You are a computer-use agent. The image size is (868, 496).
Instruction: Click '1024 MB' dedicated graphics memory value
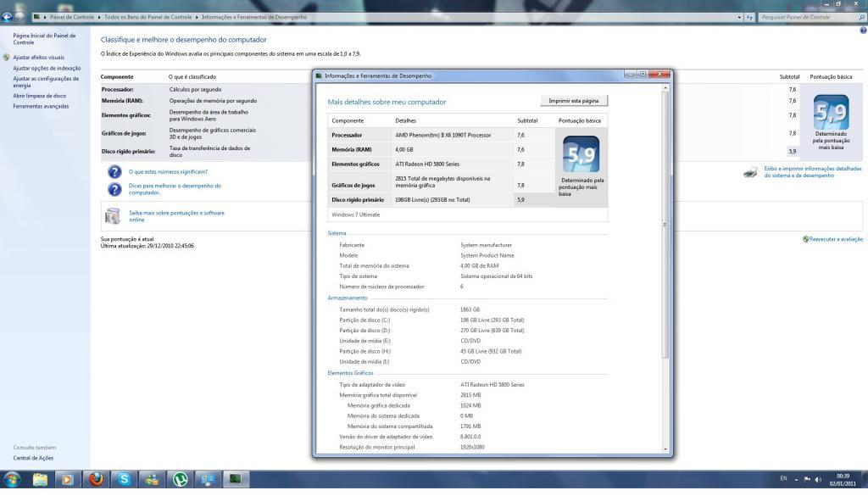[x=470, y=405]
